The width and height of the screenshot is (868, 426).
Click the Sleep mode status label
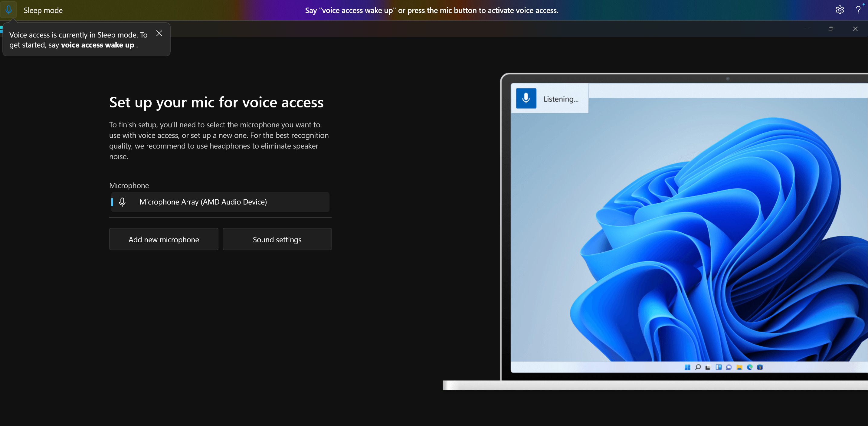click(43, 10)
